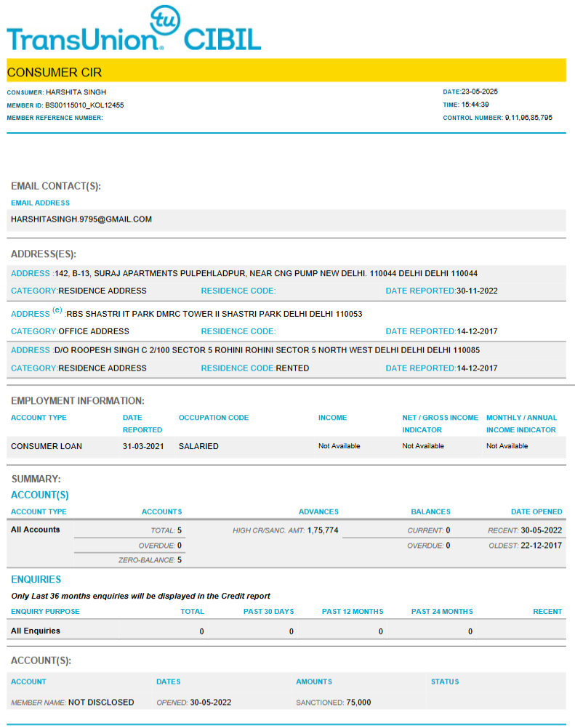The height and width of the screenshot is (728, 575).
Task: Select the email HARSHITASINGH.9795@GMAIL.COM
Action: coord(81,219)
